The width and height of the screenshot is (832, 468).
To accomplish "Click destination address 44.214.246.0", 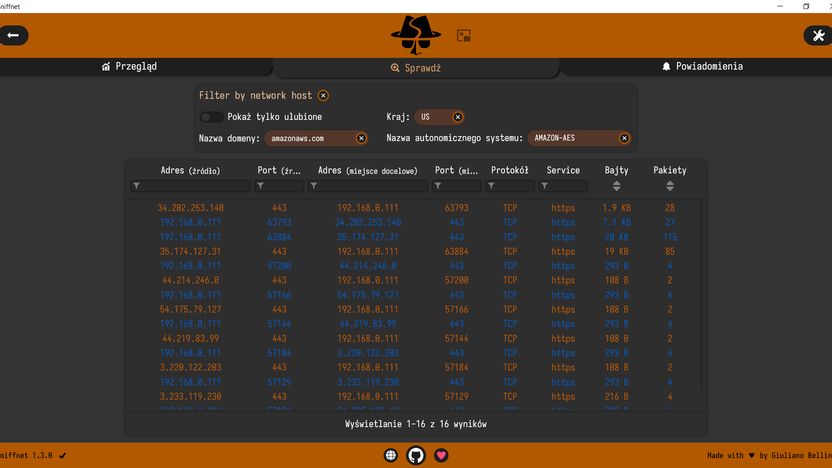I will [x=368, y=266].
